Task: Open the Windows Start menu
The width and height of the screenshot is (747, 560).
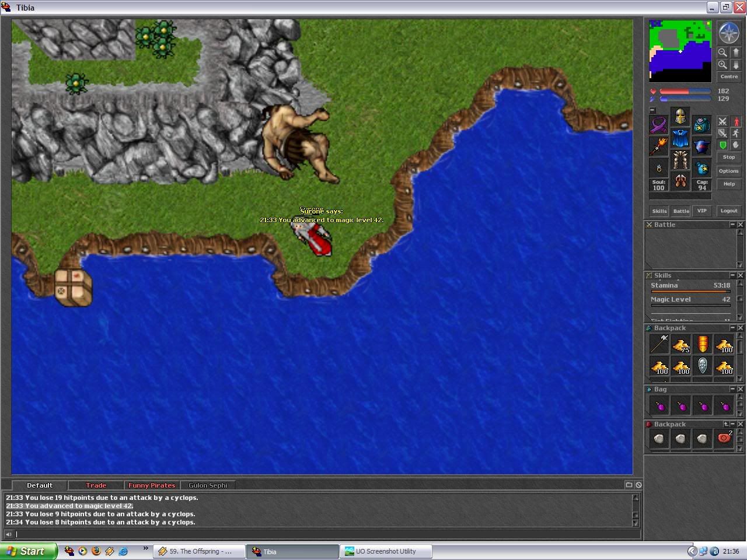Action: click(29, 551)
